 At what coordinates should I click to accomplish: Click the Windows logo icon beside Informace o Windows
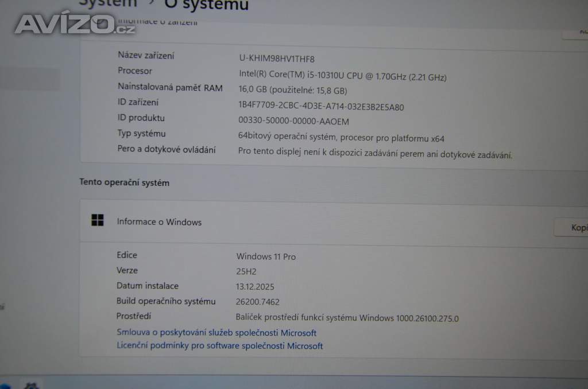point(98,220)
